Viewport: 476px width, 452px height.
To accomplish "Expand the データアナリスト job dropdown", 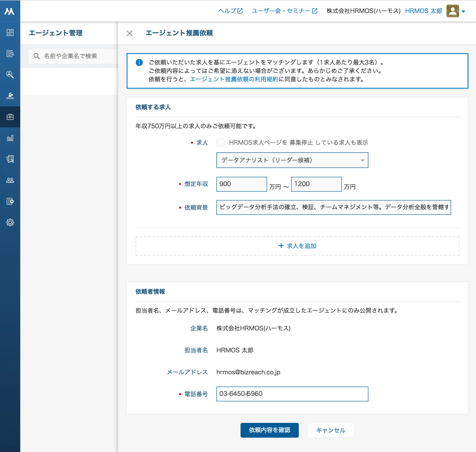I will (x=292, y=160).
